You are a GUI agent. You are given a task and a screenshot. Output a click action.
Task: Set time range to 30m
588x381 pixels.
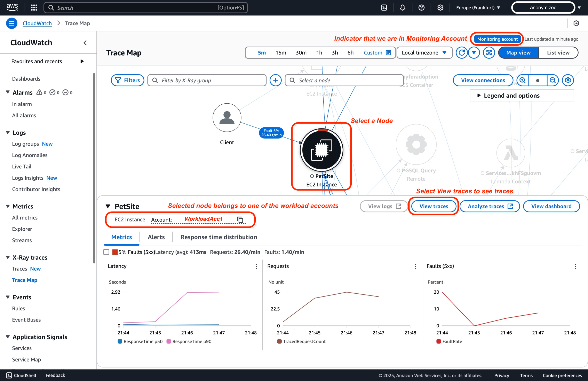[301, 53]
